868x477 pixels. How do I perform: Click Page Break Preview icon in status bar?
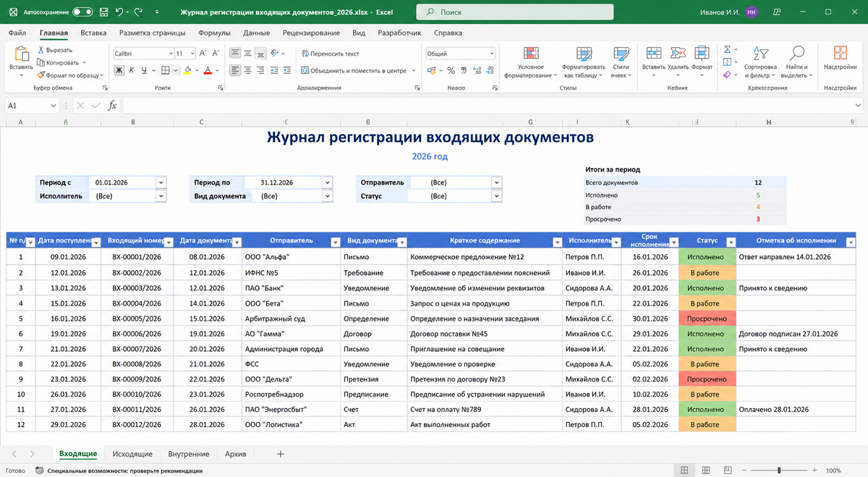[728, 470]
